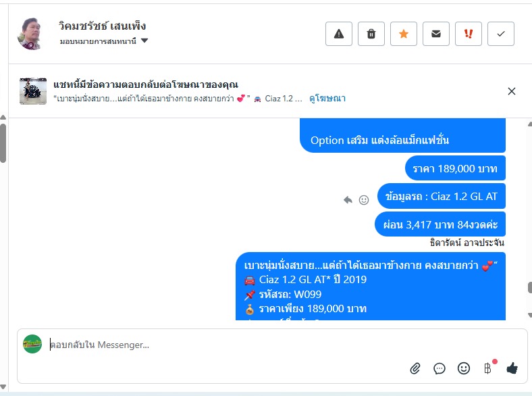The image size is (532, 396).
Task: Open saved replies speech bubble icon
Action: click(x=440, y=368)
